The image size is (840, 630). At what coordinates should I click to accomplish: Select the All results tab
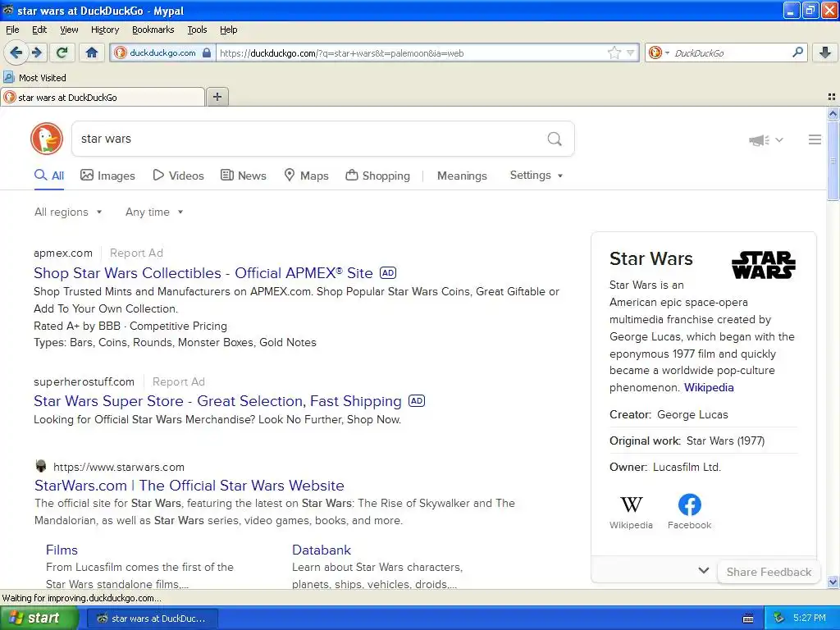48,176
